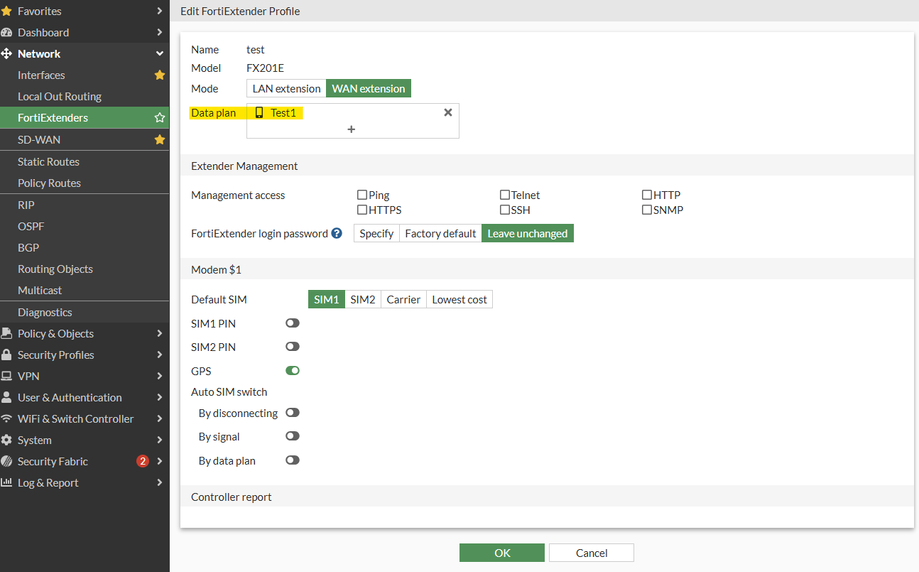This screenshot has height=572, width=919.
Task: Click the Network move-arrows icon
Action: [x=6, y=54]
